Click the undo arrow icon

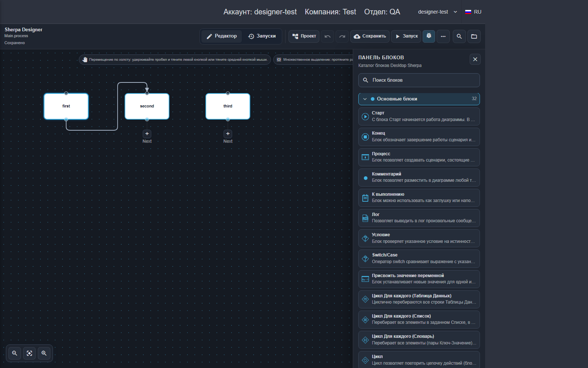(327, 36)
